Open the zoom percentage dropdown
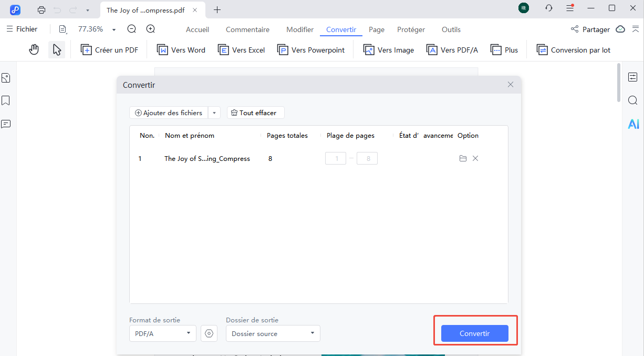The width and height of the screenshot is (644, 356). pos(113,29)
